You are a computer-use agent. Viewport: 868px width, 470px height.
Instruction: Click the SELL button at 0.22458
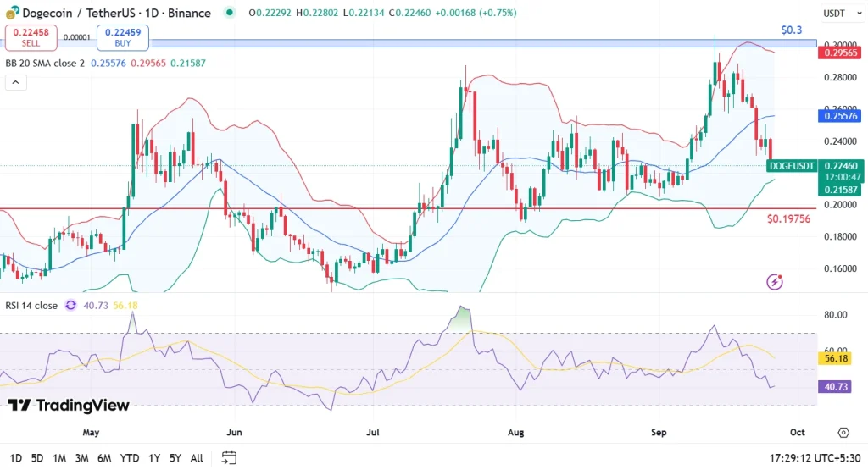[31, 37]
